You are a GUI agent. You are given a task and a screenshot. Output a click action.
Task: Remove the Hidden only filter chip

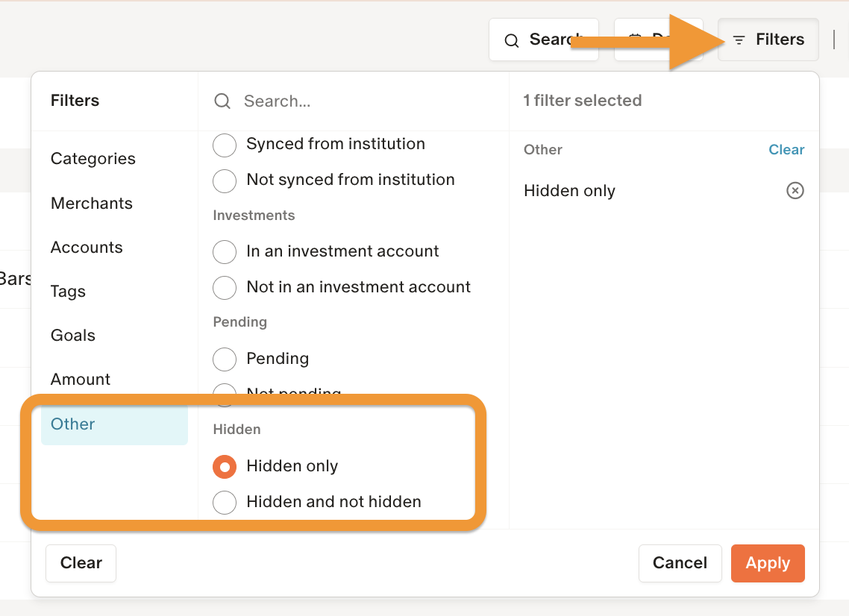click(795, 191)
